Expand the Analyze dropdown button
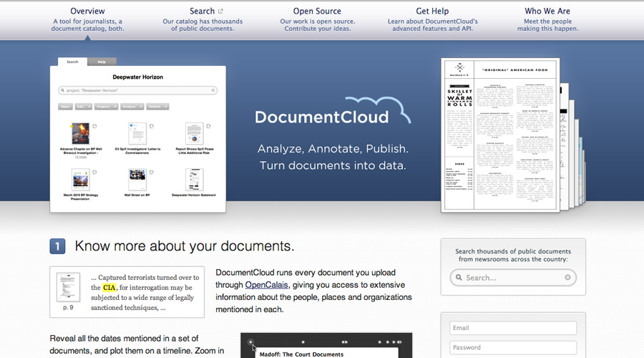The height and width of the screenshot is (358, 644). (x=132, y=107)
